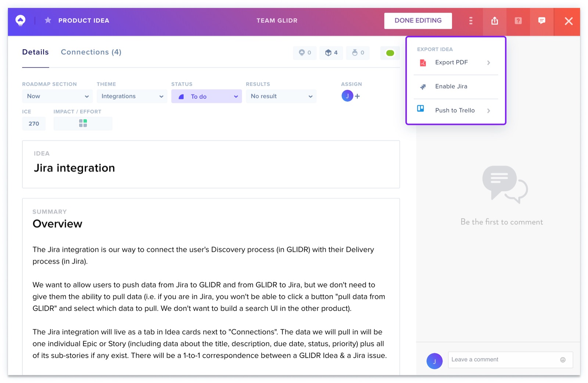Viewport: 588px width, 383px height.
Task: Click into Leave a comment field
Action: coord(510,360)
